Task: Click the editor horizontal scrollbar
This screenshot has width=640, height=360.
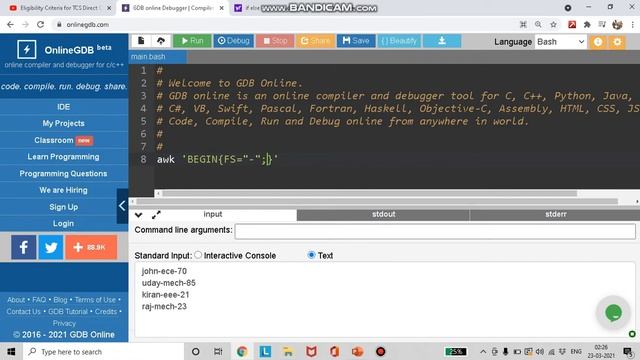Action: [x=369, y=193]
